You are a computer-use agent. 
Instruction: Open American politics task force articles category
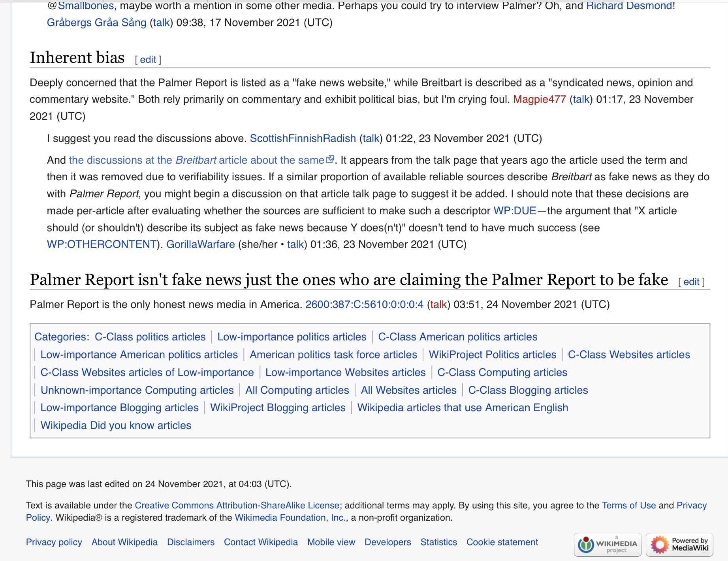(333, 355)
